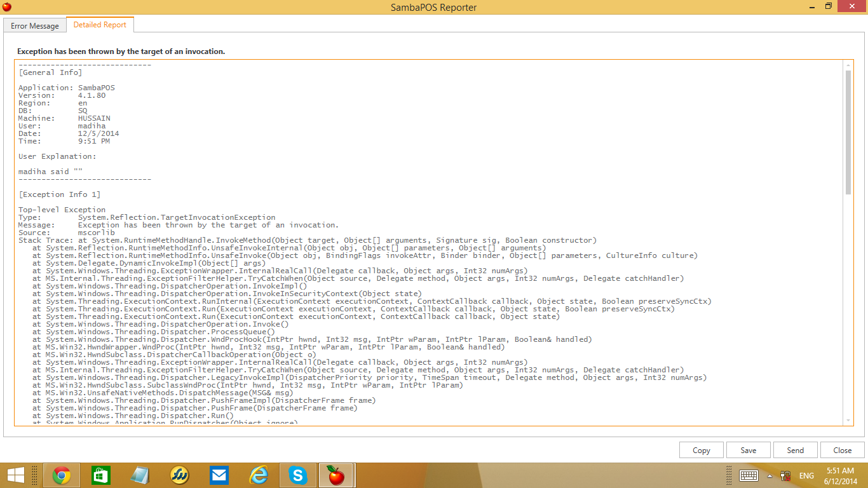Click the scrollbar up arrow in report
Screen dimensions: 868x488
(848, 64)
